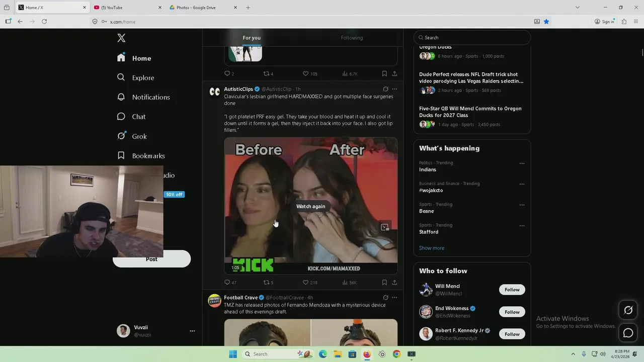Follow Robert F. Kennedy Jr

point(512,334)
